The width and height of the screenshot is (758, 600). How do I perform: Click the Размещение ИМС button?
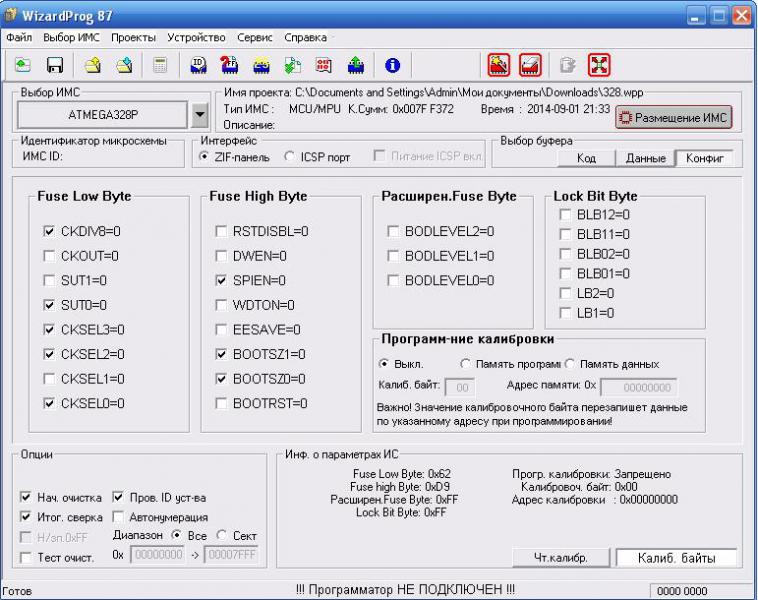(x=673, y=117)
